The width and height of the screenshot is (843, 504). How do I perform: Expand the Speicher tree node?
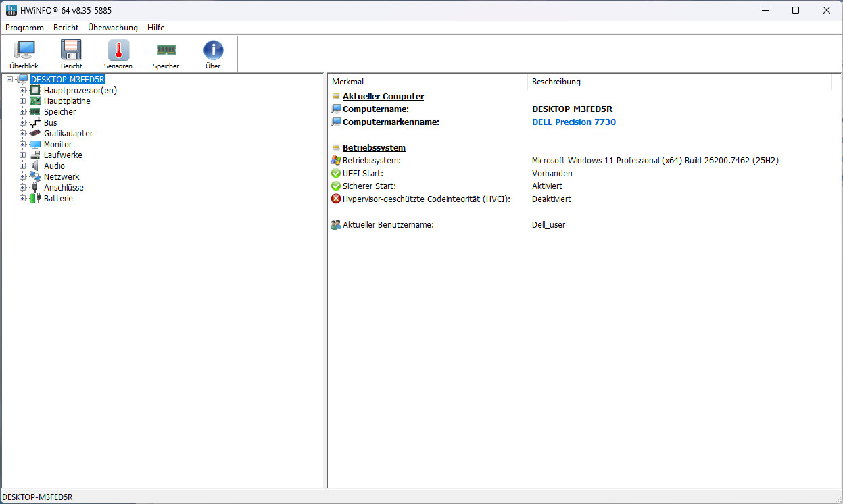tap(23, 112)
